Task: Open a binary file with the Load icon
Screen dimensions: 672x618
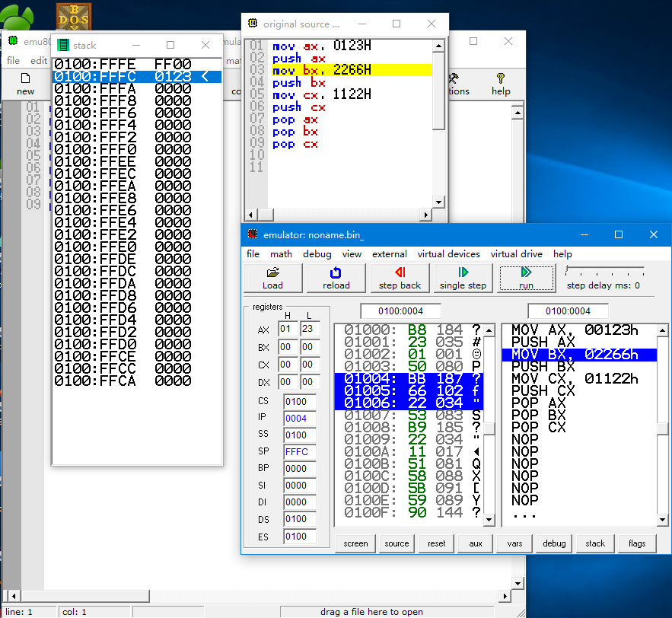Action: click(272, 279)
